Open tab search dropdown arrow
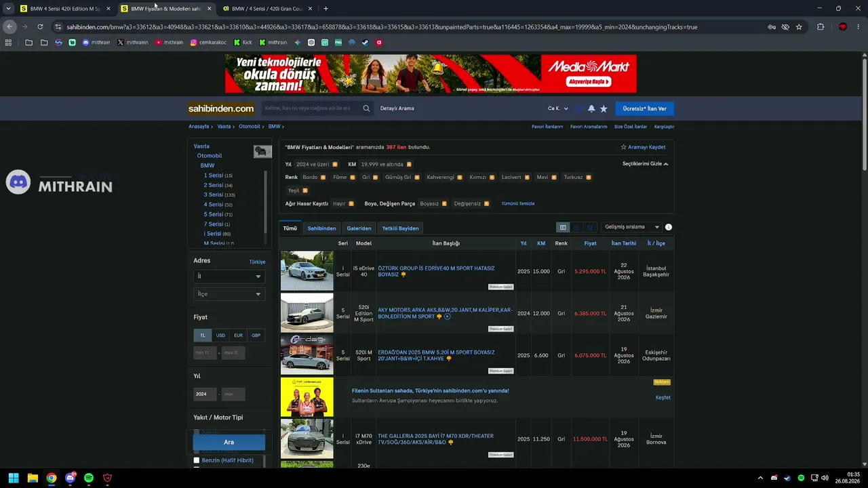This screenshot has height=488, width=868. pyautogui.click(x=8, y=9)
